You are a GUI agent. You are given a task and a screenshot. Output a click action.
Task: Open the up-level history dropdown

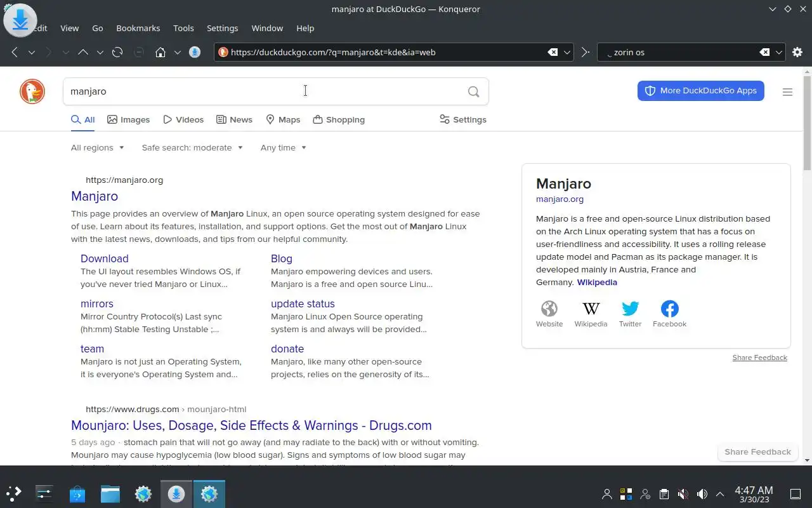100,52
